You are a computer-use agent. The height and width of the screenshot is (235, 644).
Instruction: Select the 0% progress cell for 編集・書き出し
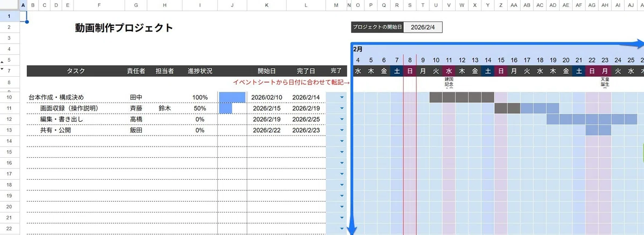click(x=200, y=119)
